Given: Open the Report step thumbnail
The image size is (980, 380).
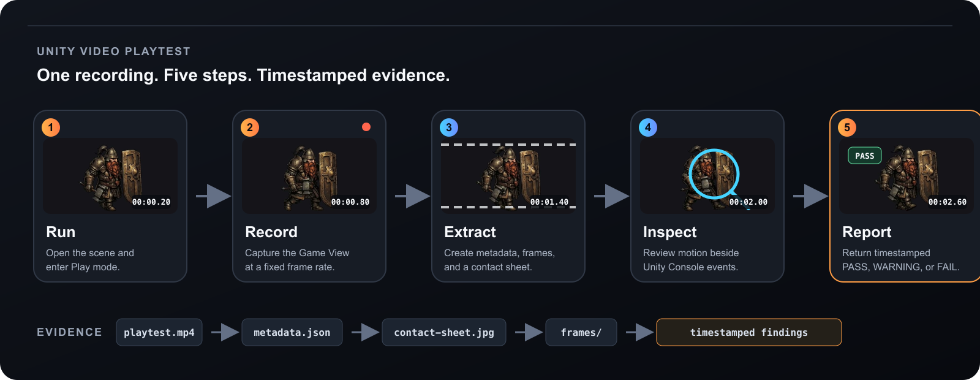Looking at the screenshot, I should click(907, 176).
